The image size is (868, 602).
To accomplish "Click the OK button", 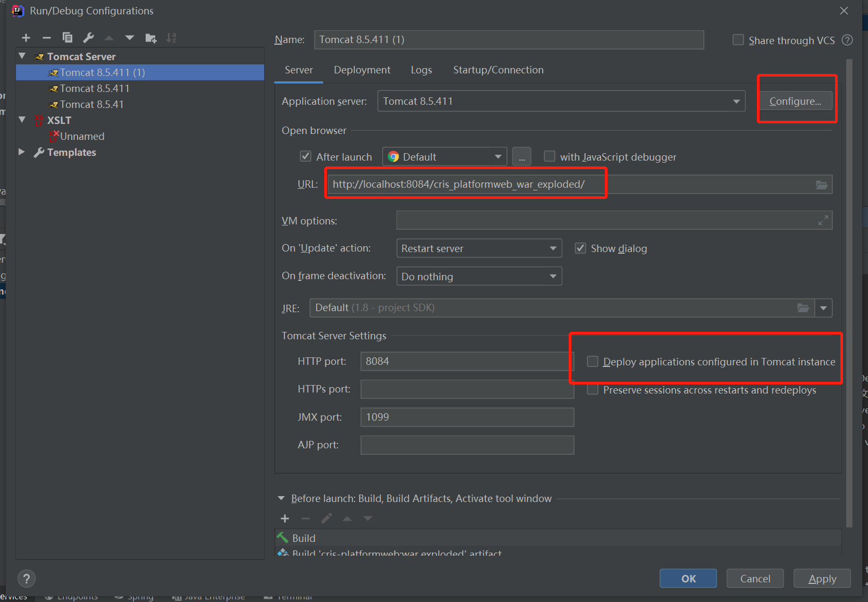I will pyautogui.click(x=688, y=579).
